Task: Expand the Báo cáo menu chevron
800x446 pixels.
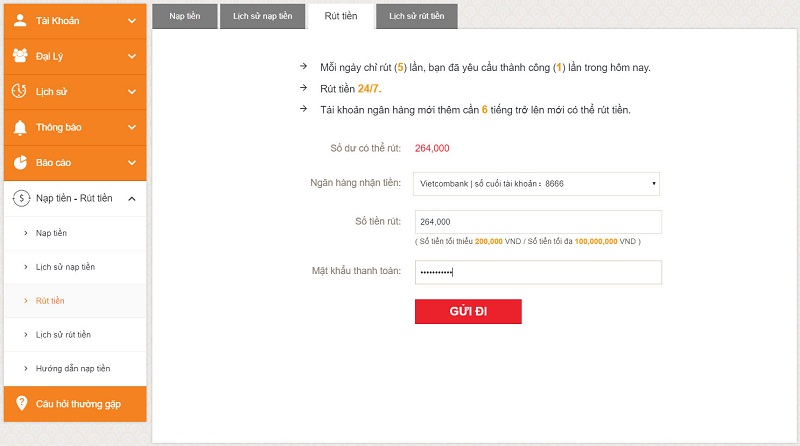Action: click(x=132, y=162)
